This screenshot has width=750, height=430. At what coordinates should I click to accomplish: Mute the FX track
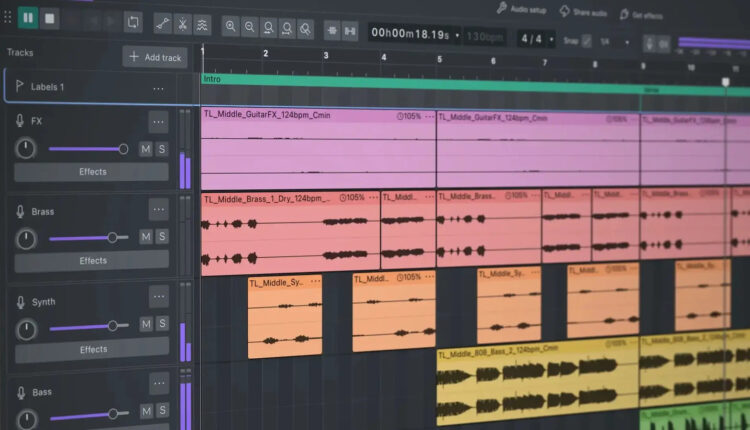point(146,149)
